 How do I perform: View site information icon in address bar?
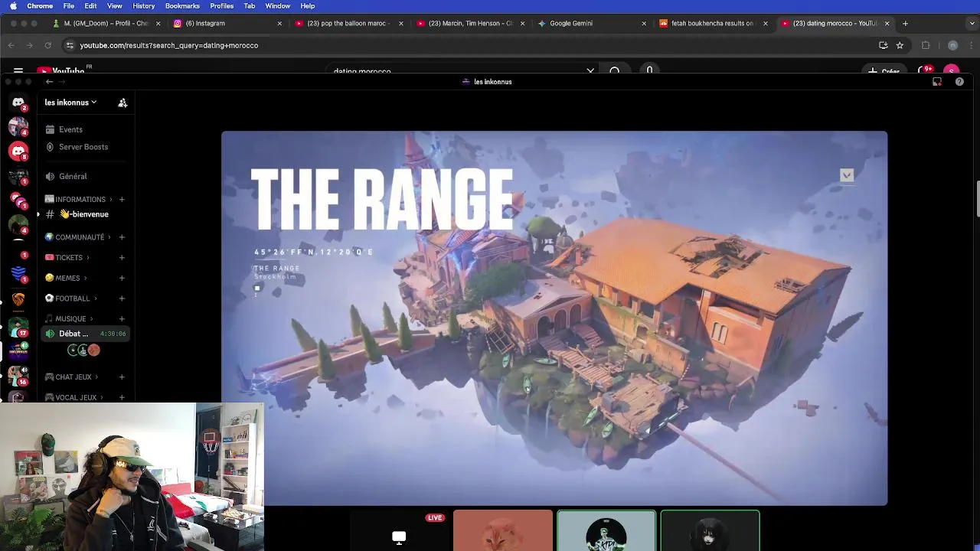click(x=69, y=45)
